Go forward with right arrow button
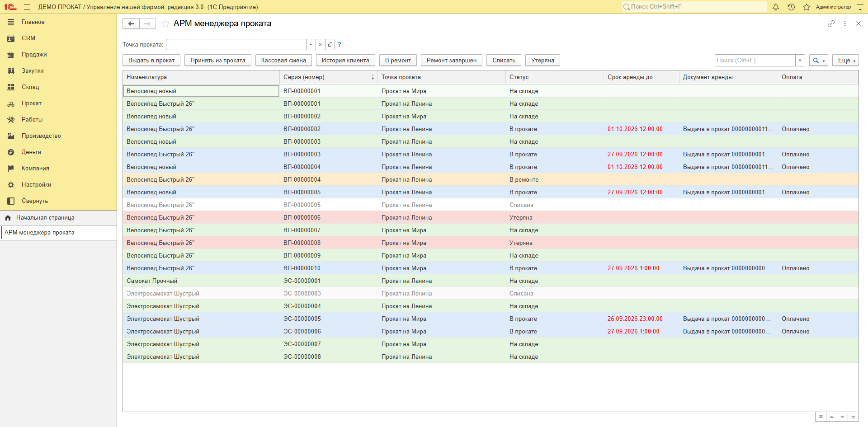Image resolution: width=868 pixels, height=427 pixels. 147,23
